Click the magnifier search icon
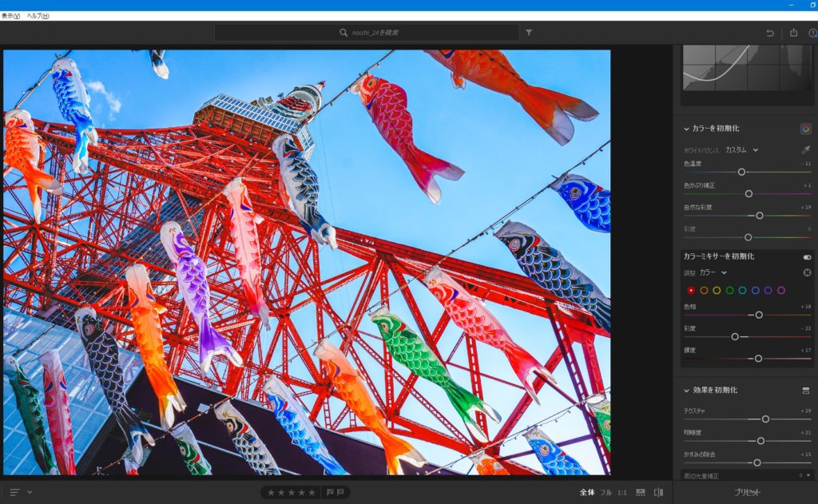The width and height of the screenshot is (818, 504). coord(343,32)
